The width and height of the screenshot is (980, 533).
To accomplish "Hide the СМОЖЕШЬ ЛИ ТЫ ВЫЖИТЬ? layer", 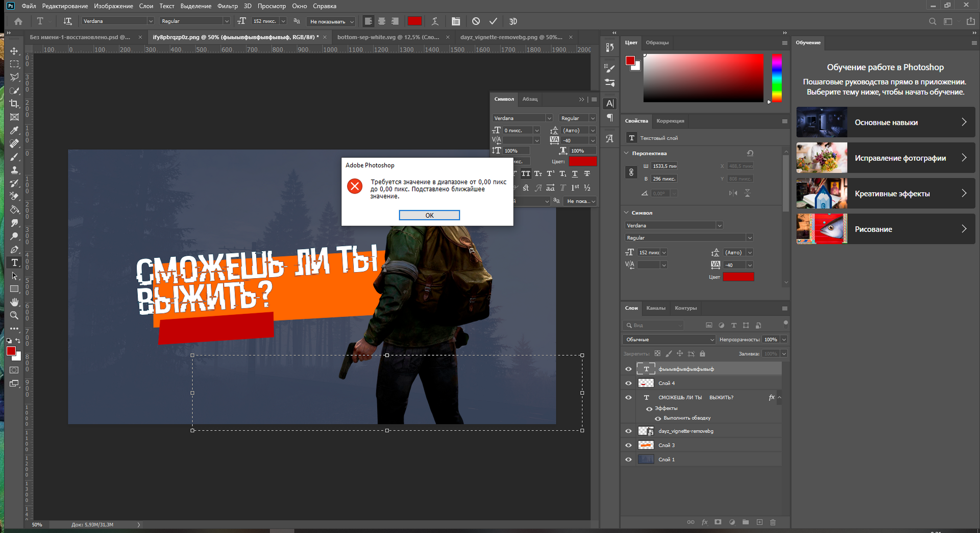I will click(x=628, y=397).
